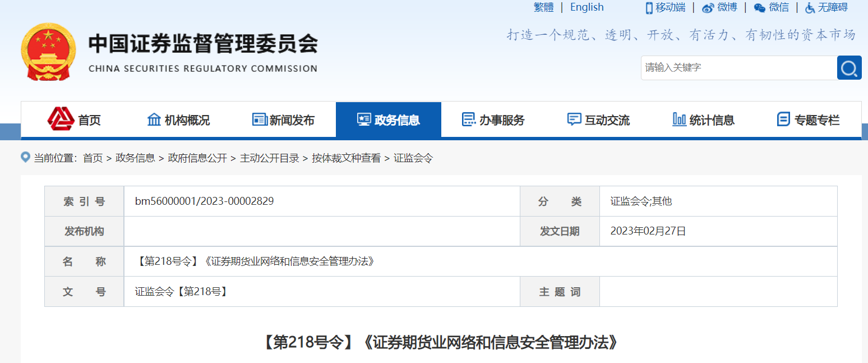Viewport: 868px width, 363px height.
Task: Select the 政务信息 navigation tab
Action: tap(389, 120)
